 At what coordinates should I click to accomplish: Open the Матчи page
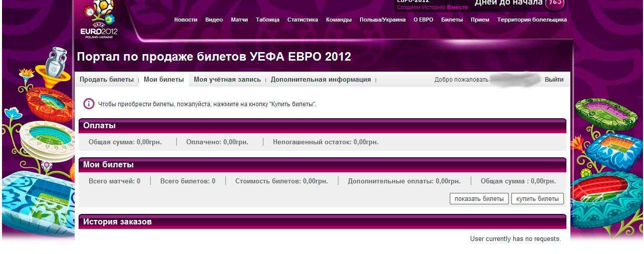pos(239,20)
